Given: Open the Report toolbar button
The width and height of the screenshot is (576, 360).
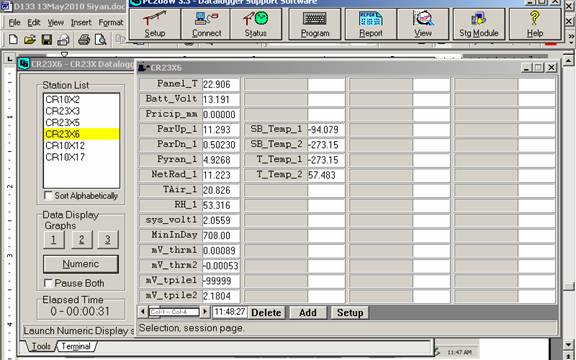Looking at the screenshot, I should pos(371,24).
